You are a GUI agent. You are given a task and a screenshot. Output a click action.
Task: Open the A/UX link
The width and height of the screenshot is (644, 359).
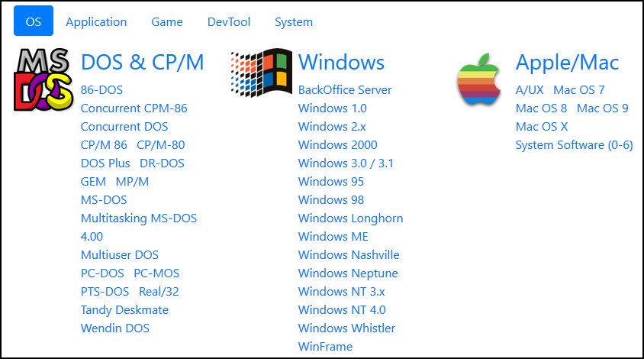(530, 89)
